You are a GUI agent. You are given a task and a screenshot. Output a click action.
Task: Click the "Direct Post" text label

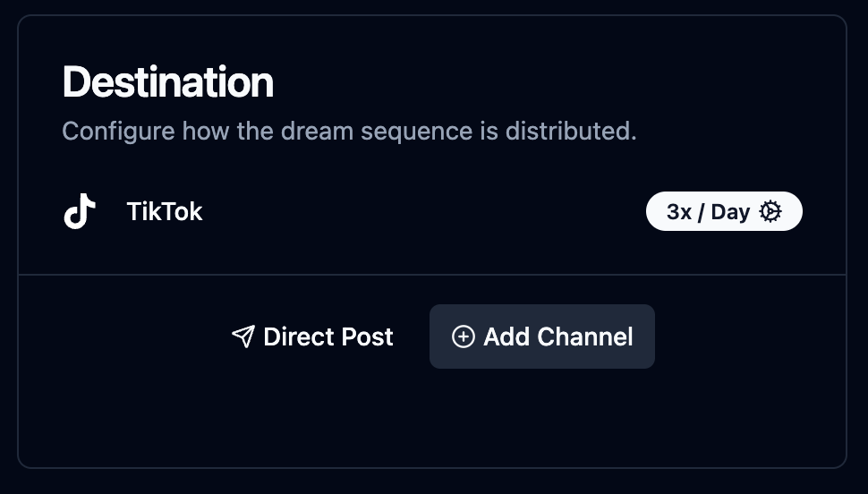click(328, 336)
